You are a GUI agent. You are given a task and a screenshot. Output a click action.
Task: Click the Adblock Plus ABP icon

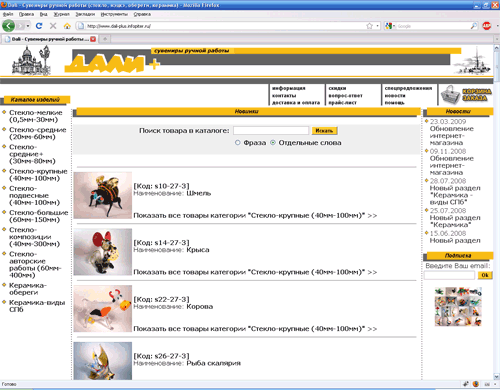click(x=487, y=26)
